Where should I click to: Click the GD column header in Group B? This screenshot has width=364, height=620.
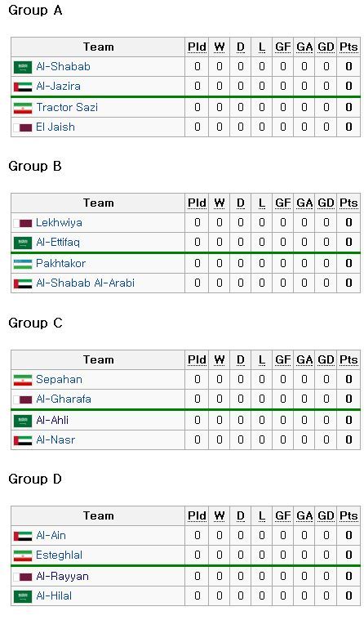point(326,203)
